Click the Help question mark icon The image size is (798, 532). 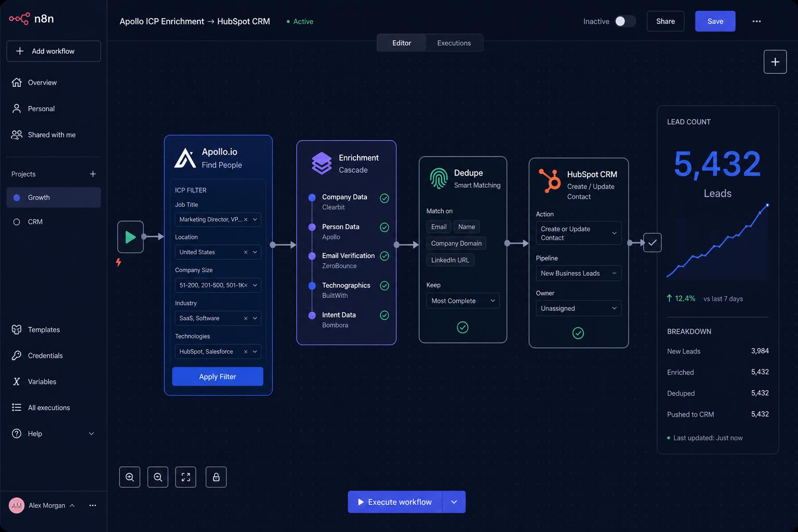[x=17, y=433]
